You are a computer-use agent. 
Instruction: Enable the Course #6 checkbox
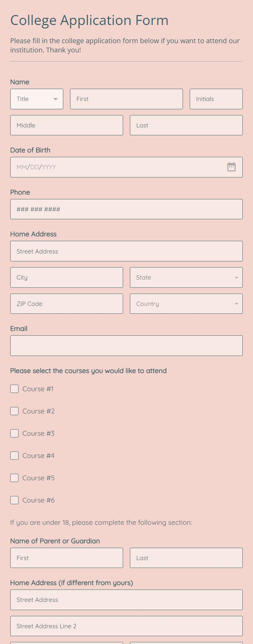point(14,500)
